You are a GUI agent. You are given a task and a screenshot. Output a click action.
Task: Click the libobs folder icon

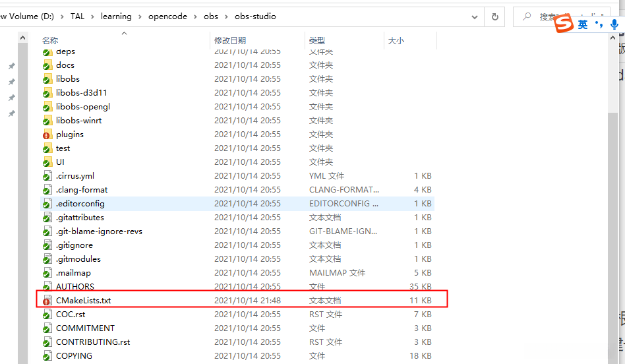click(47, 79)
